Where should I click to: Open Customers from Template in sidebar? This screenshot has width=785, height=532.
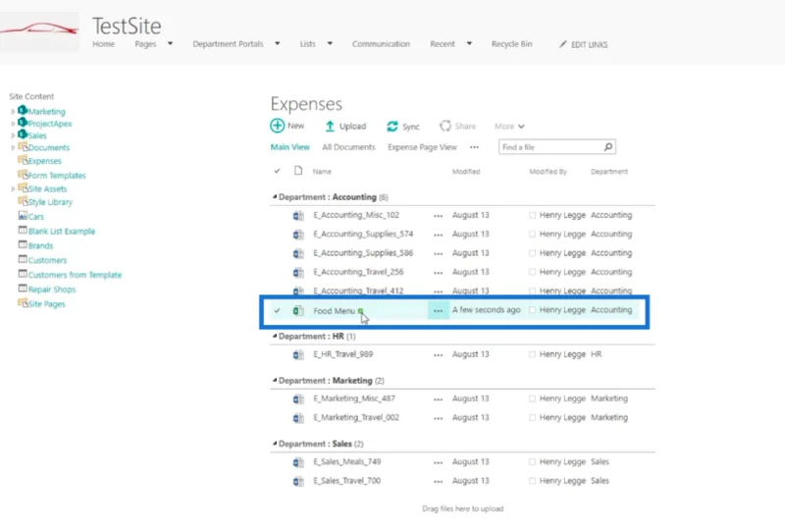point(75,275)
